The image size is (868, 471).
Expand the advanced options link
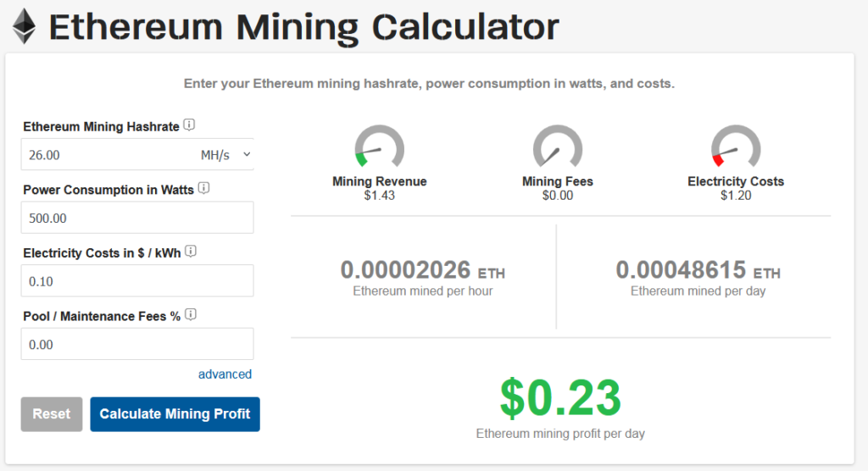(x=225, y=374)
